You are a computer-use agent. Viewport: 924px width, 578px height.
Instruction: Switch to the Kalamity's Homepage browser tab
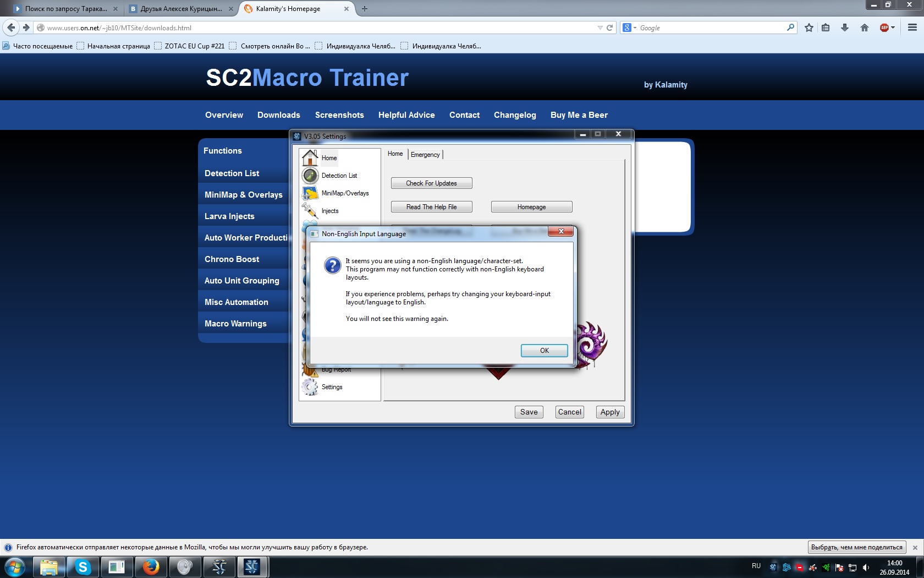pos(297,9)
